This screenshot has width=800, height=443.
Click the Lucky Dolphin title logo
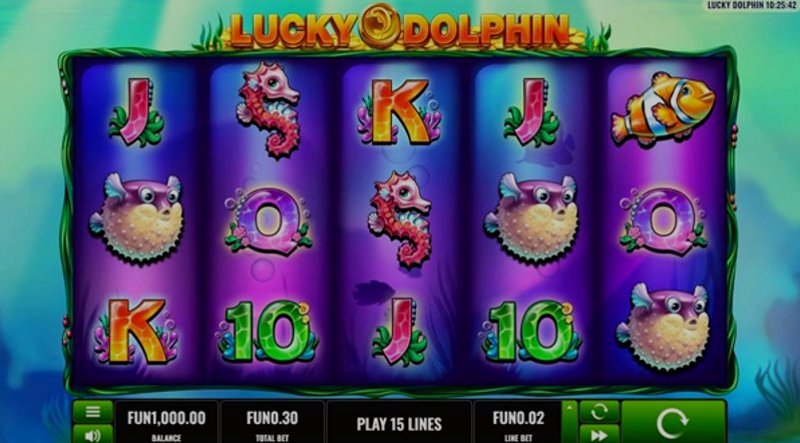(x=399, y=30)
